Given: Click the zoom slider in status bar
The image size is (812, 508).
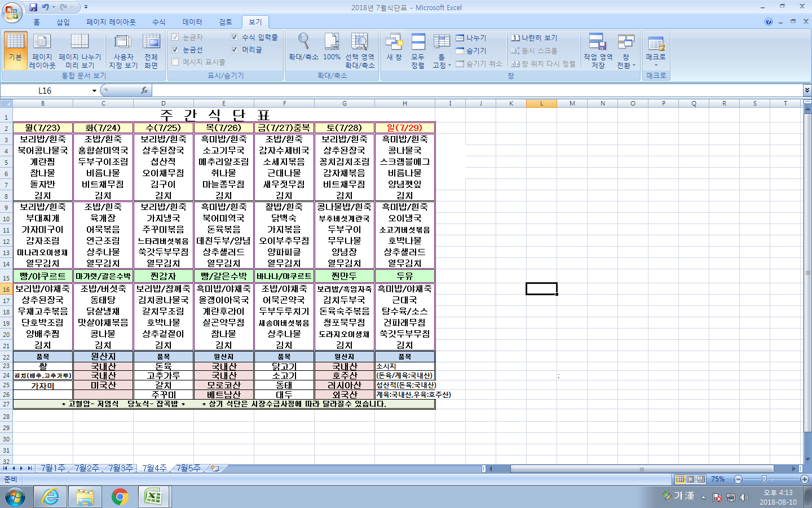Looking at the screenshot, I should click(764, 479).
